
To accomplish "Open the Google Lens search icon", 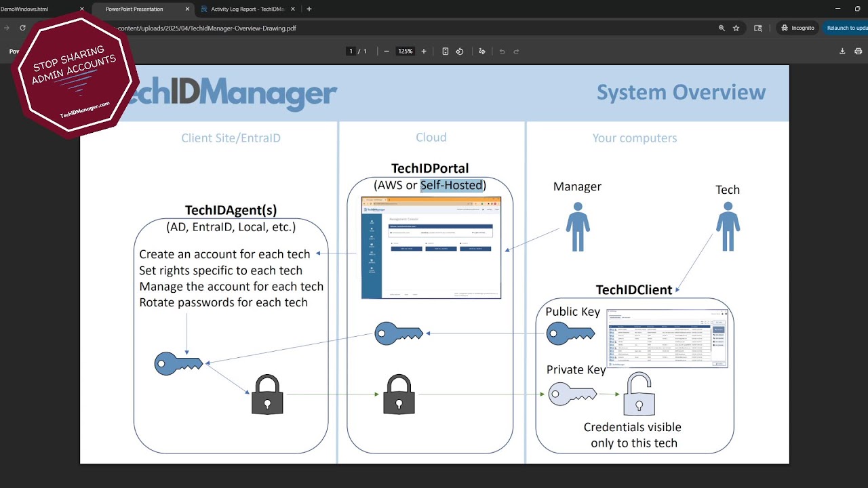I will (x=758, y=28).
